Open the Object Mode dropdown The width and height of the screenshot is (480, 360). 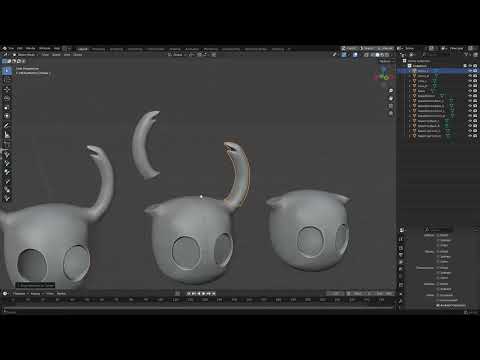26,55
